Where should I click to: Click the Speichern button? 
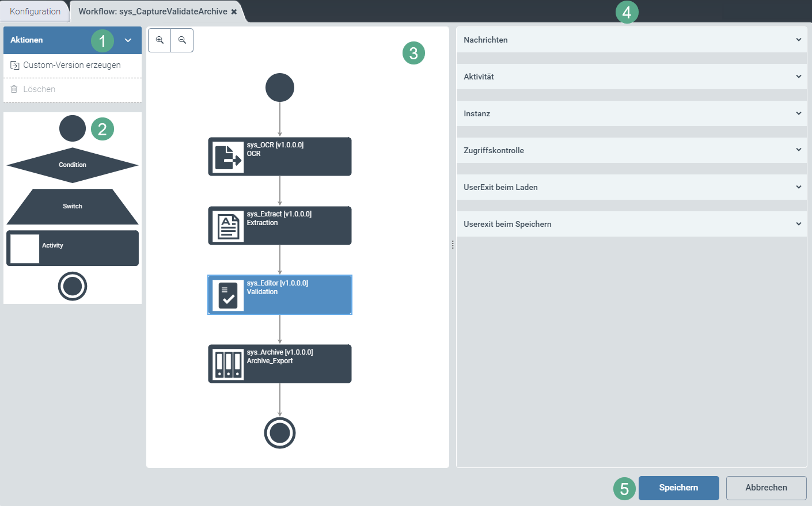(x=678, y=488)
